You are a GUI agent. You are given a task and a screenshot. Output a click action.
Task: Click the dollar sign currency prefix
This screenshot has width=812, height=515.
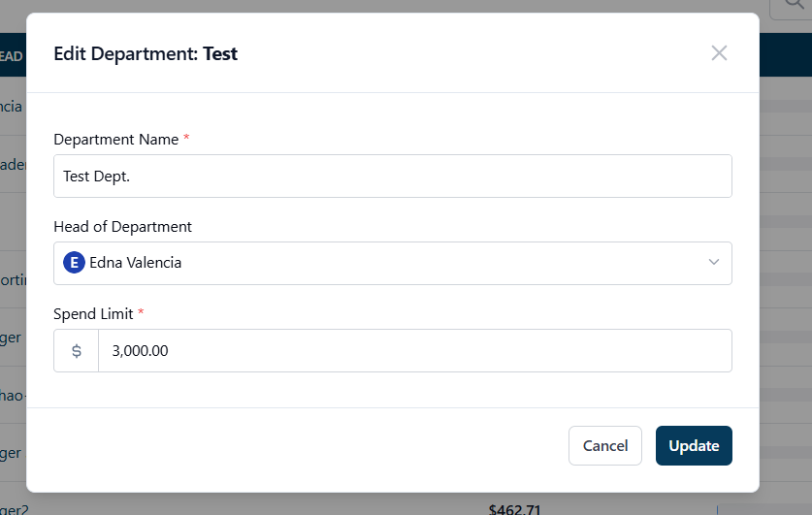[x=76, y=351]
